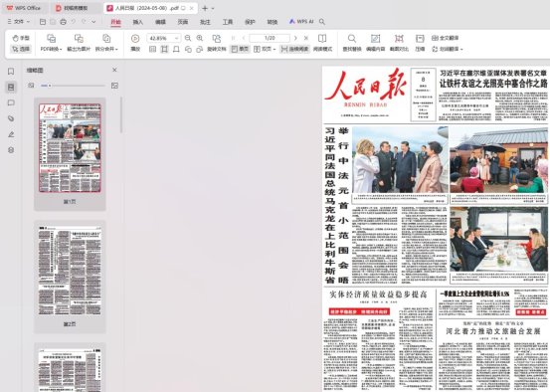Close the thumbnail (缩略图) panel
The width and height of the screenshot is (550, 392).
click(x=114, y=70)
